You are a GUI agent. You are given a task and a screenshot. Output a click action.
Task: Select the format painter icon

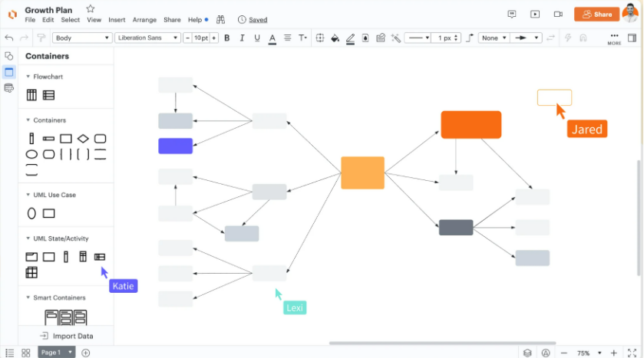coord(41,38)
